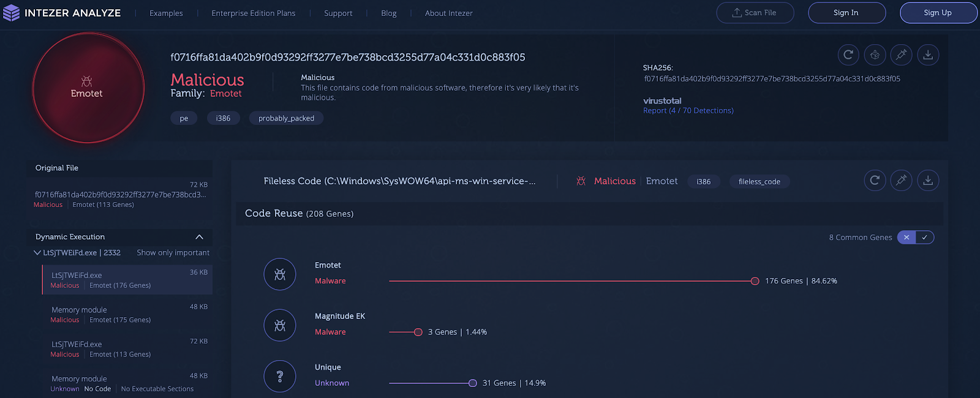Click the download icon in file header
This screenshot has width=980, height=398.
(928, 54)
